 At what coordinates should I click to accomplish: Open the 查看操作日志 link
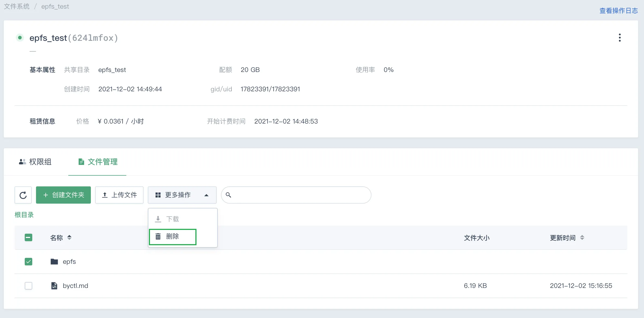[618, 11]
